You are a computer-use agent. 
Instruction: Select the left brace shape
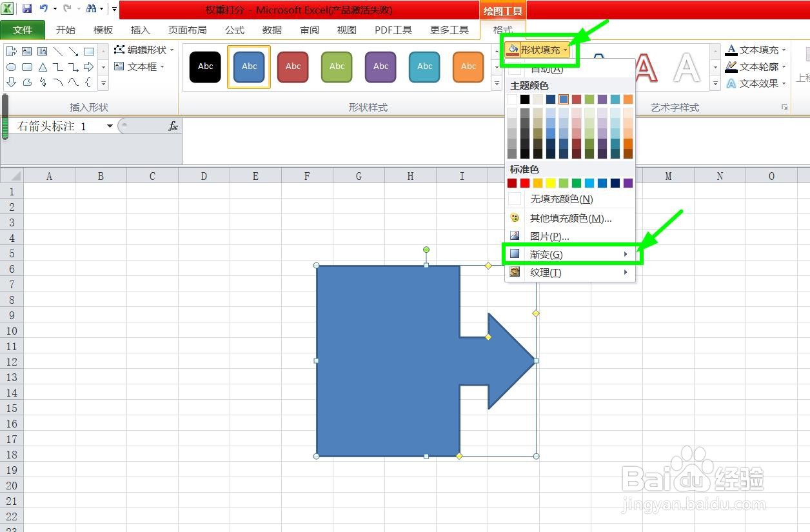(x=88, y=83)
